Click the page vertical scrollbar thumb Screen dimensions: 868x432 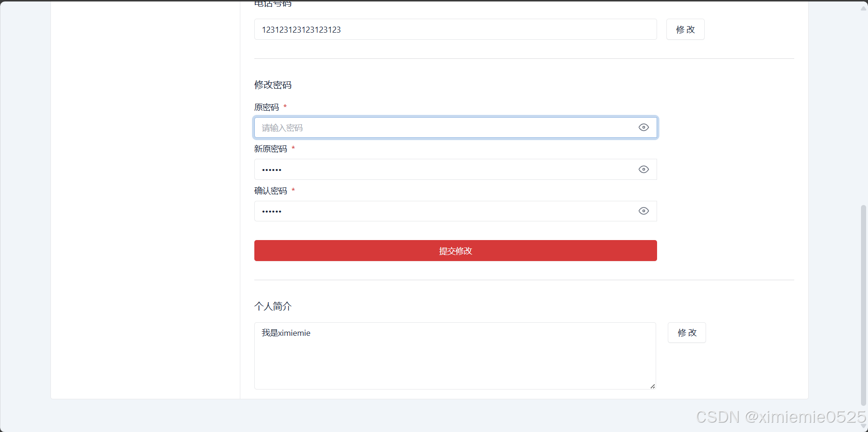(x=863, y=305)
